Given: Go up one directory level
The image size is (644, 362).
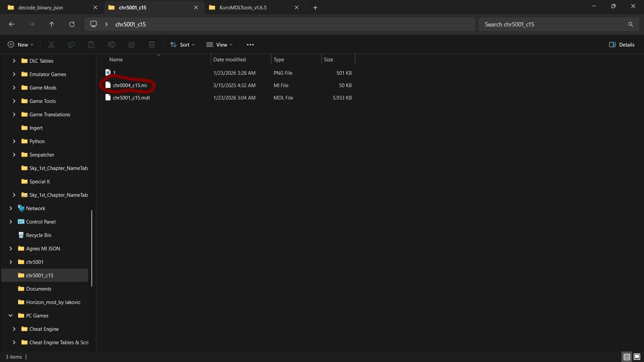Looking at the screenshot, I should click(x=52, y=24).
